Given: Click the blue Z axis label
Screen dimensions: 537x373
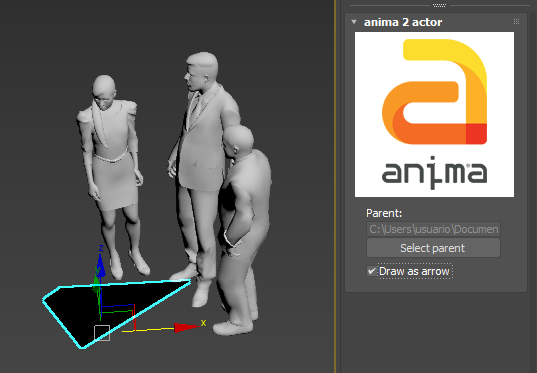Looking at the screenshot, I should (x=101, y=248).
